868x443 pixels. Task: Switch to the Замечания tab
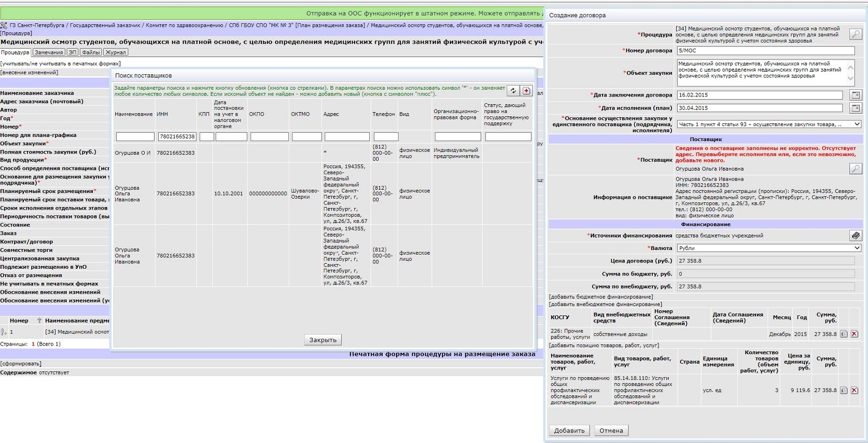pos(49,52)
